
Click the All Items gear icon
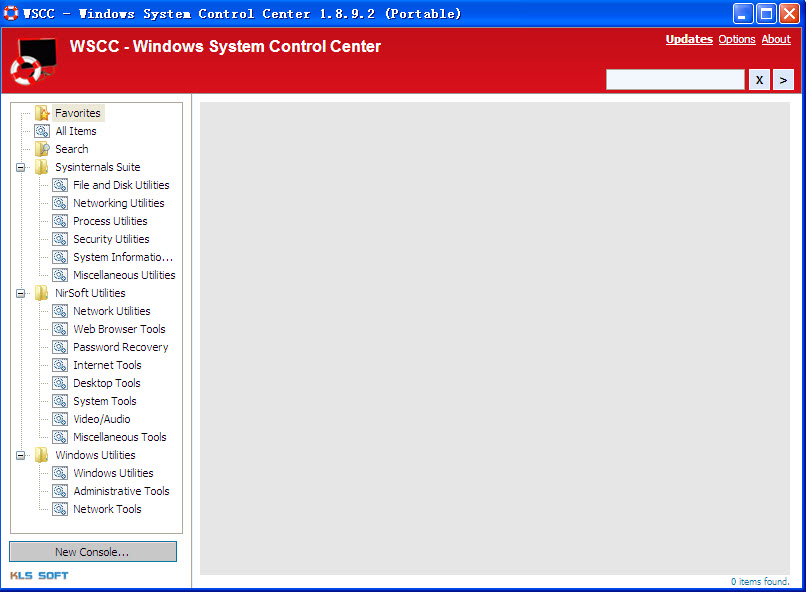(x=42, y=131)
